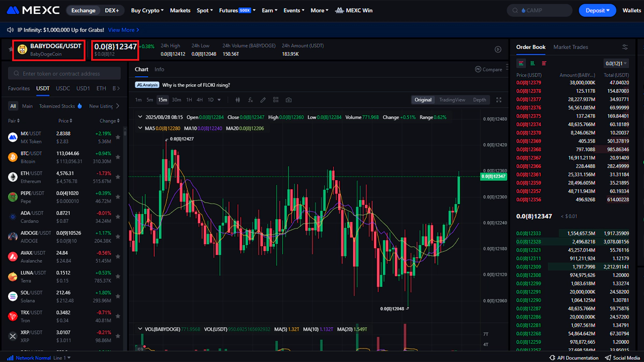Collapse the MA indicators legend chevron

(x=140, y=128)
